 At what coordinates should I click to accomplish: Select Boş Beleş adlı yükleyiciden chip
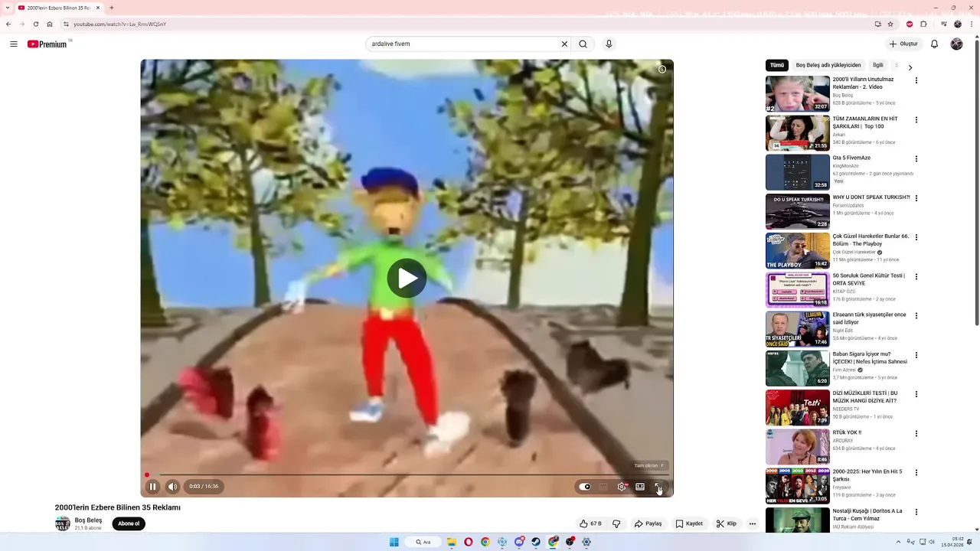[x=828, y=66]
